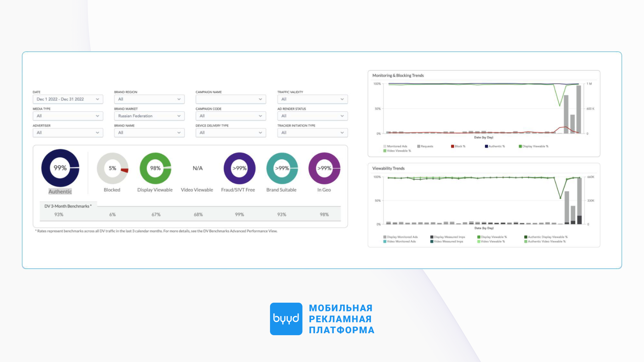The image size is (644, 362).
Task: Expand the Traffic Validity dropdown
Action: (312, 99)
